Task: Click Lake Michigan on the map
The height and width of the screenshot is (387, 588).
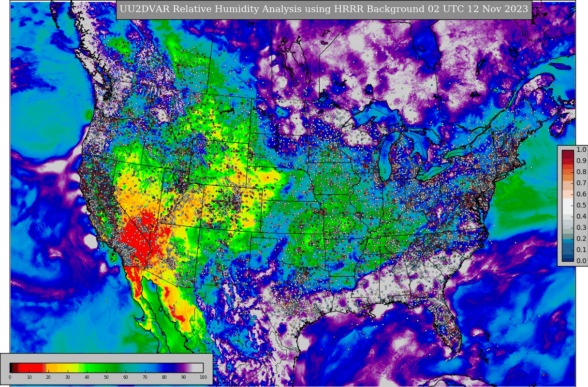Action: pos(385,157)
